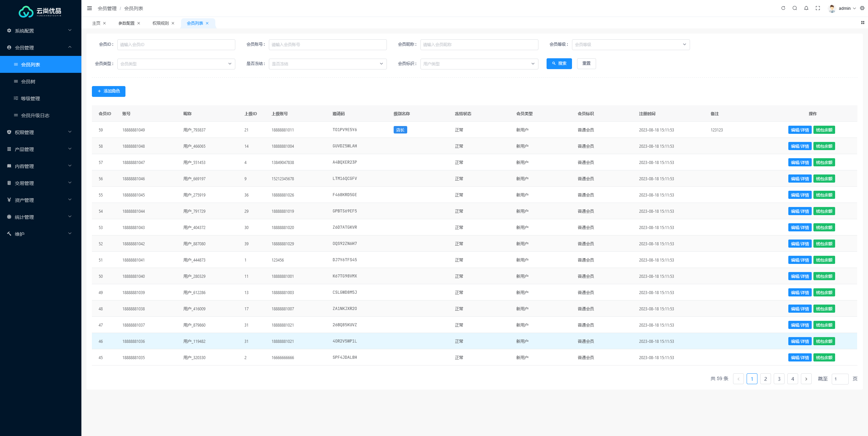Close the 主页 tab
The image size is (868, 436).
pyautogui.click(x=104, y=23)
